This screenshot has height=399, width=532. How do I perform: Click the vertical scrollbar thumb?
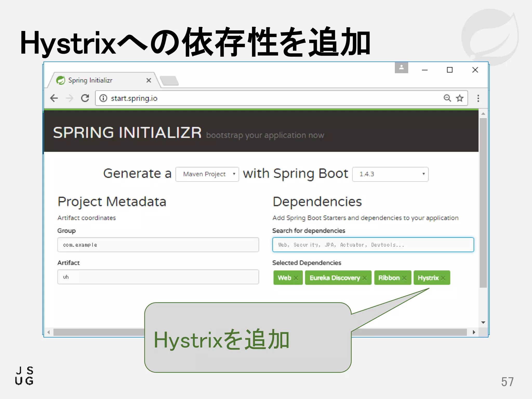[483, 203]
